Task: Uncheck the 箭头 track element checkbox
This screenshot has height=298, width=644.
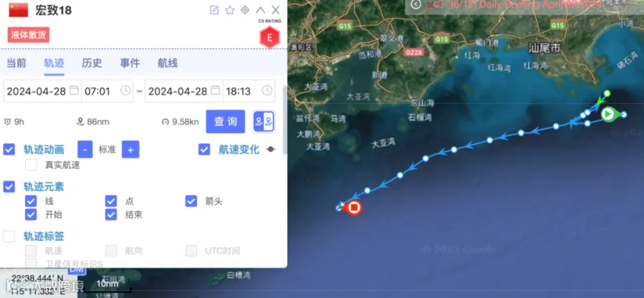Action: [x=191, y=201]
